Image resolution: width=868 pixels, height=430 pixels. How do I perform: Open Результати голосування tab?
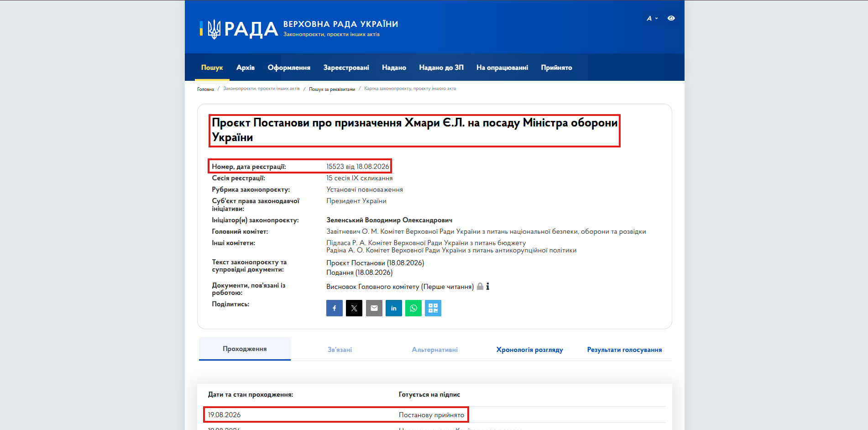click(x=625, y=350)
